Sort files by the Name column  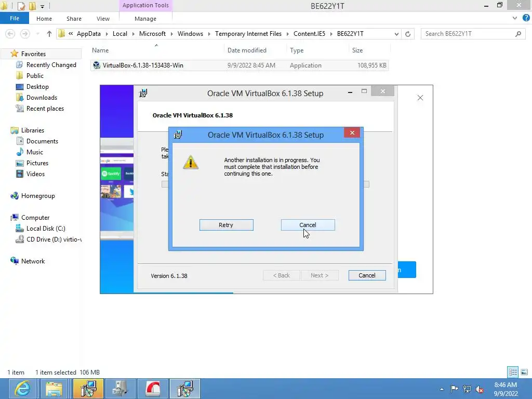pos(100,50)
